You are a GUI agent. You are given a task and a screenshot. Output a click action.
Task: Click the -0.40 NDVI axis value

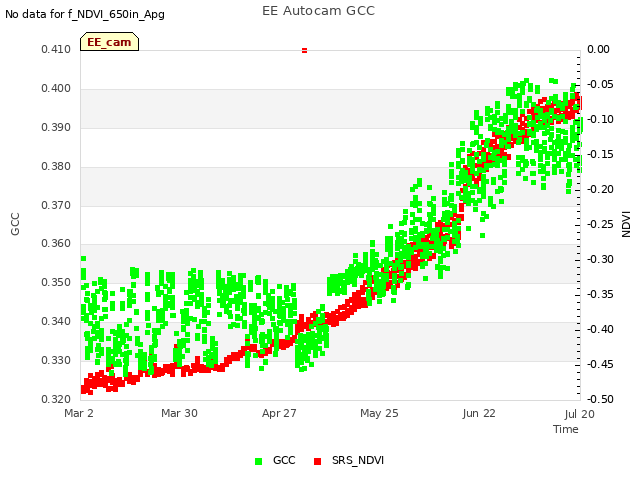click(600, 329)
